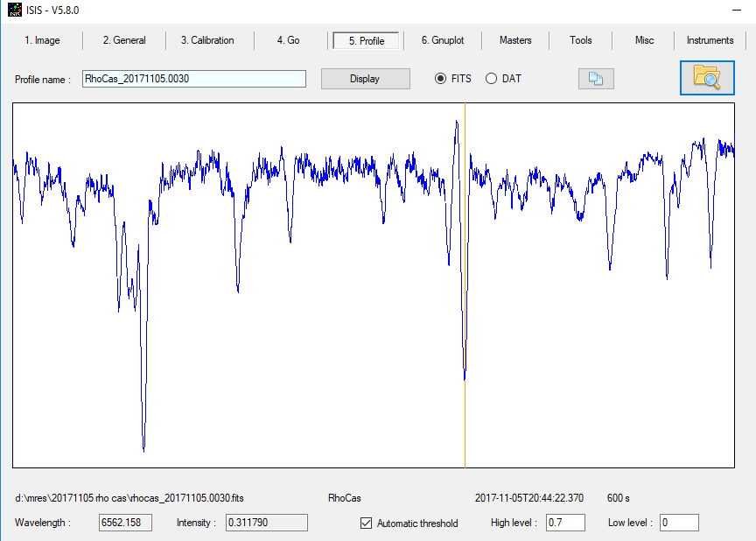Switch to the 1. Image tab
Screen dimensions: 756x541
[x=42, y=40]
